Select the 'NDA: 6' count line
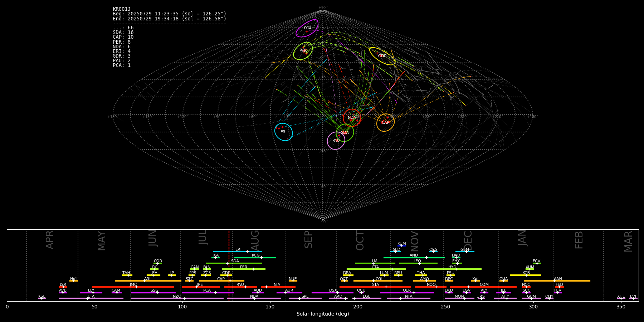 click(x=122, y=47)
